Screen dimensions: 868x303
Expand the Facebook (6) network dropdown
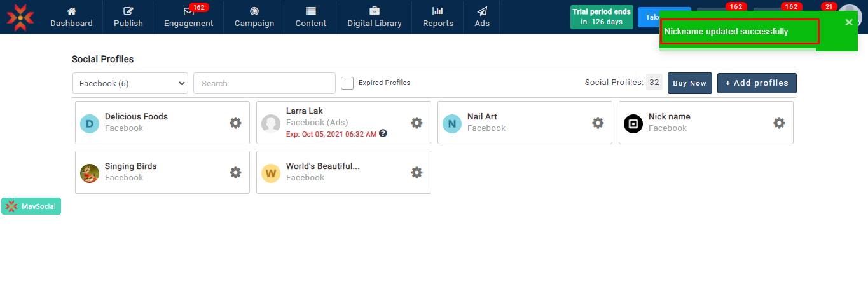pos(130,83)
